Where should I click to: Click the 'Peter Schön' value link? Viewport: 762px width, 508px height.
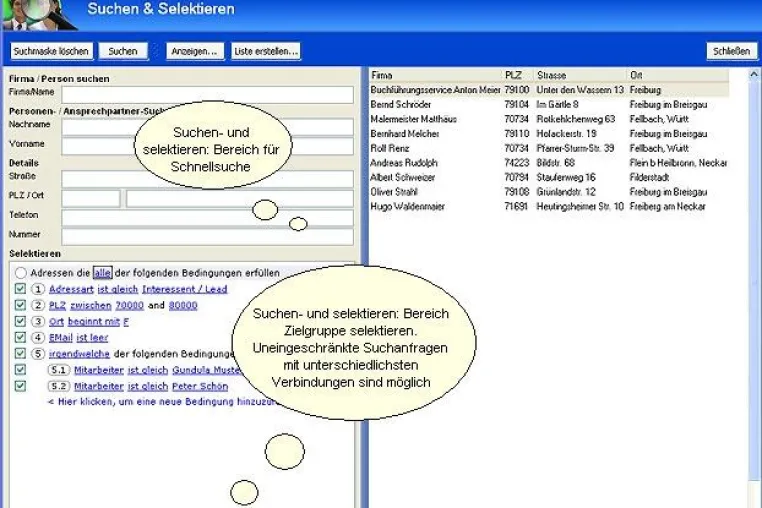[200, 386]
